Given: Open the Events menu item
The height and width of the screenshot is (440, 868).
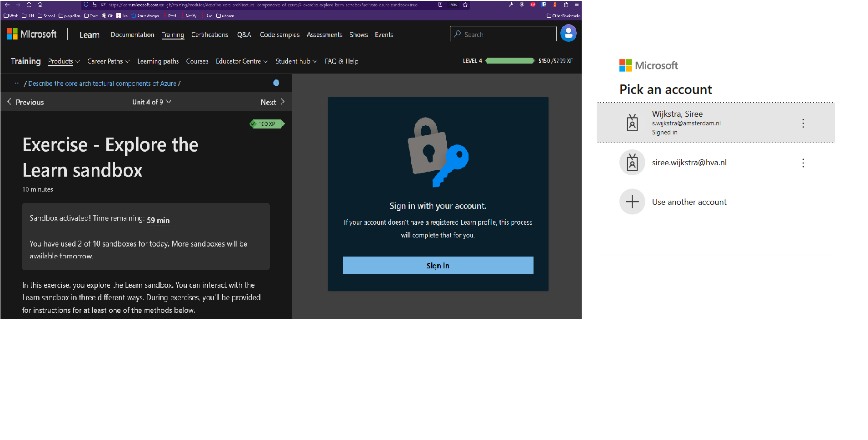Looking at the screenshot, I should 384,35.
